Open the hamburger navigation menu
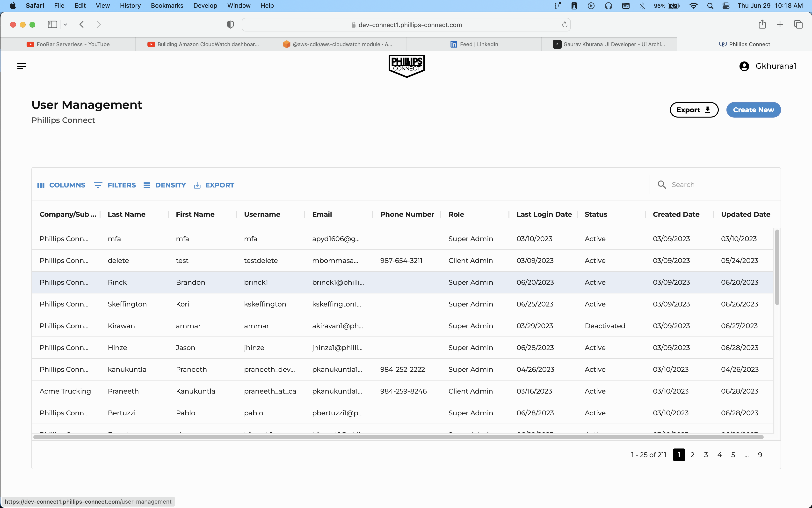Viewport: 812px width, 508px height. click(22, 66)
